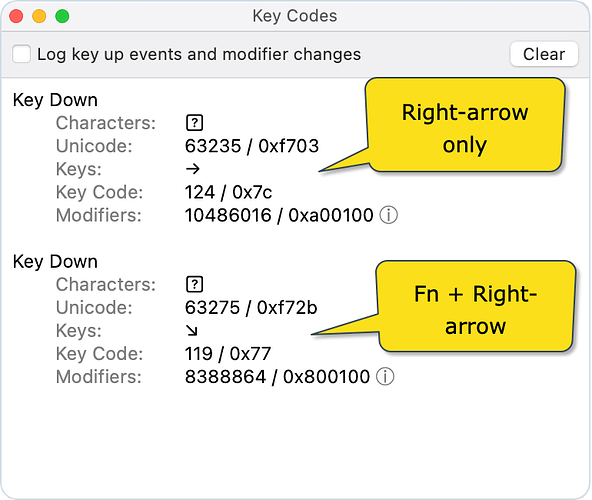Click the Log key up events label
The height and width of the screenshot is (500, 592).
199,54
